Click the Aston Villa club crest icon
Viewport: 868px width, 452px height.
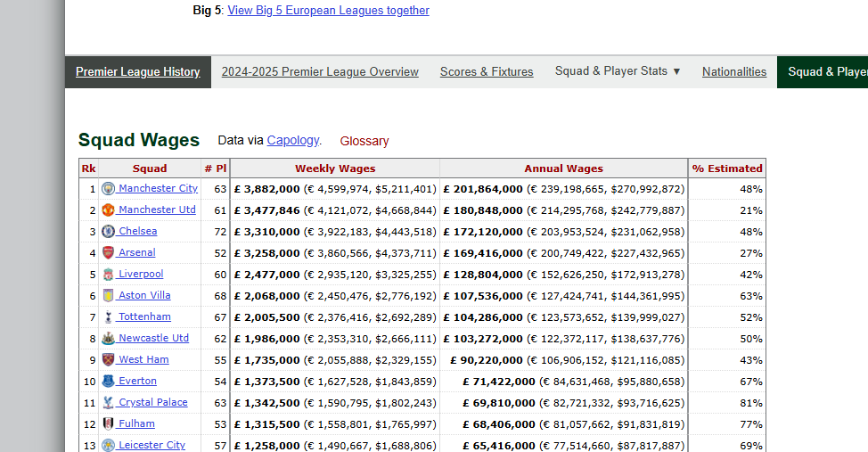click(x=108, y=296)
